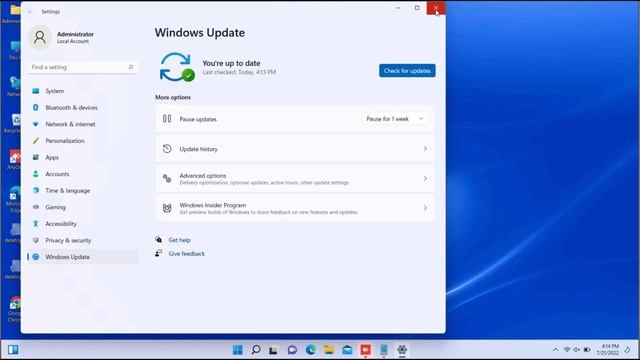Open the red app icon on taskbar
The height and width of the screenshot is (360, 640).
365,350
